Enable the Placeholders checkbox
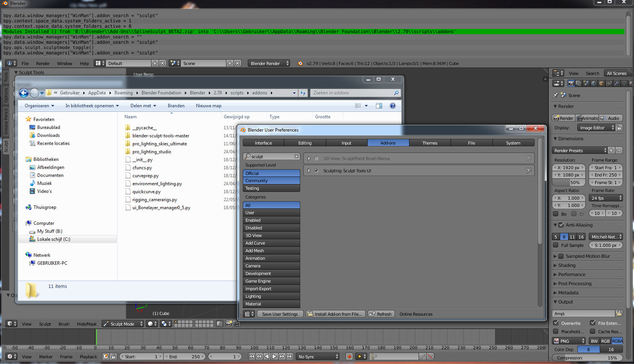Image resolution: width=634 pixels, height=364 pixels. click(556, 331)
